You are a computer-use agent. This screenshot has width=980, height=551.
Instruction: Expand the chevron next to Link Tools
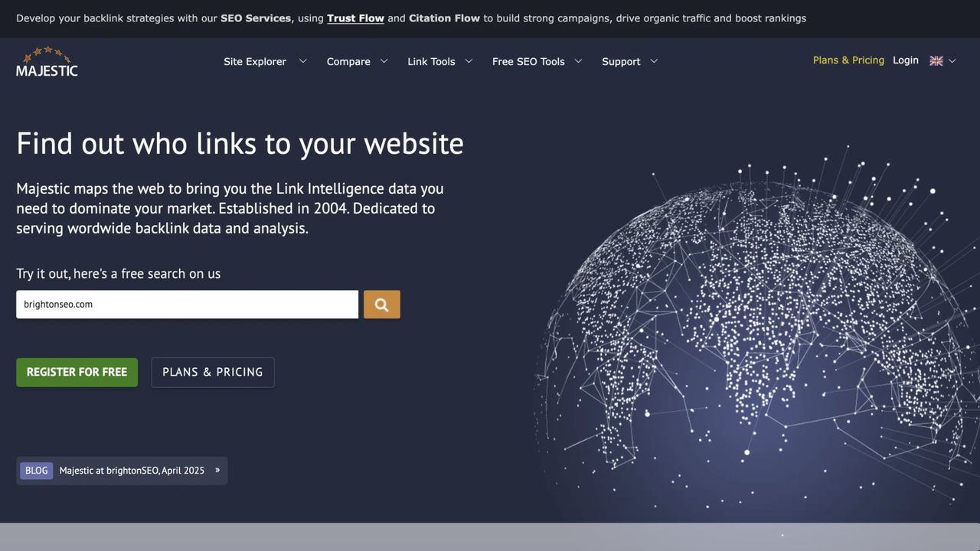pyautogui.click(x=469, y=61)
